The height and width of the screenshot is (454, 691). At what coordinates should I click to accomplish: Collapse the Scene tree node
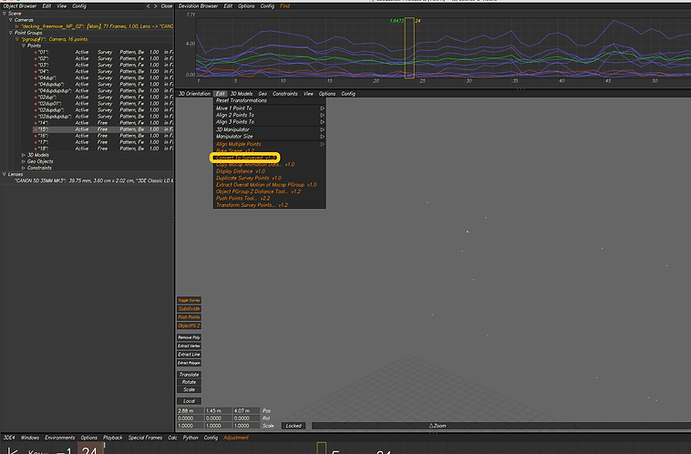coord(4,13)
